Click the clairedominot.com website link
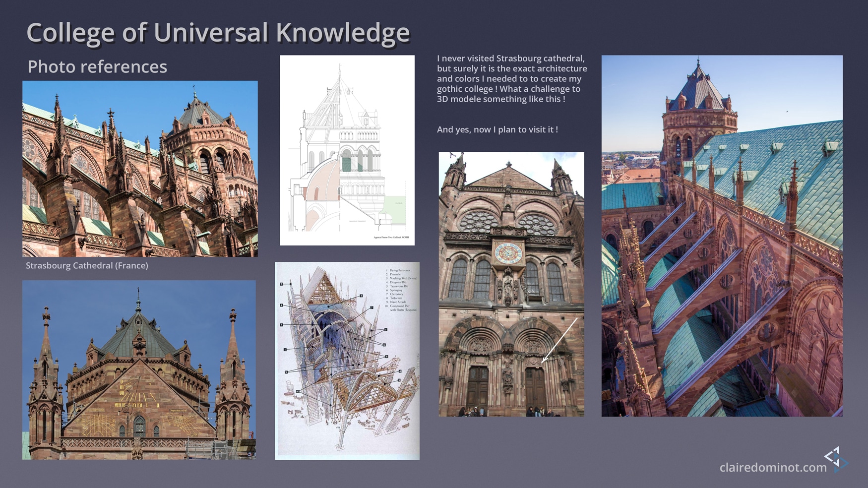The image size is (868, 488). [x=773, y=467]
